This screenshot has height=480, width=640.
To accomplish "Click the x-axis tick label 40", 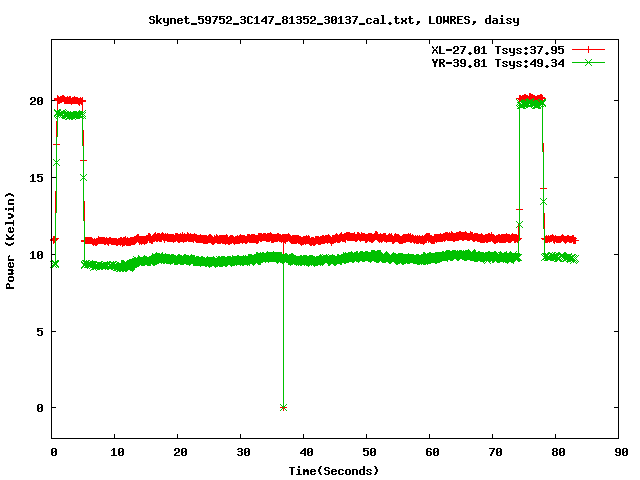I will point(306,452).
